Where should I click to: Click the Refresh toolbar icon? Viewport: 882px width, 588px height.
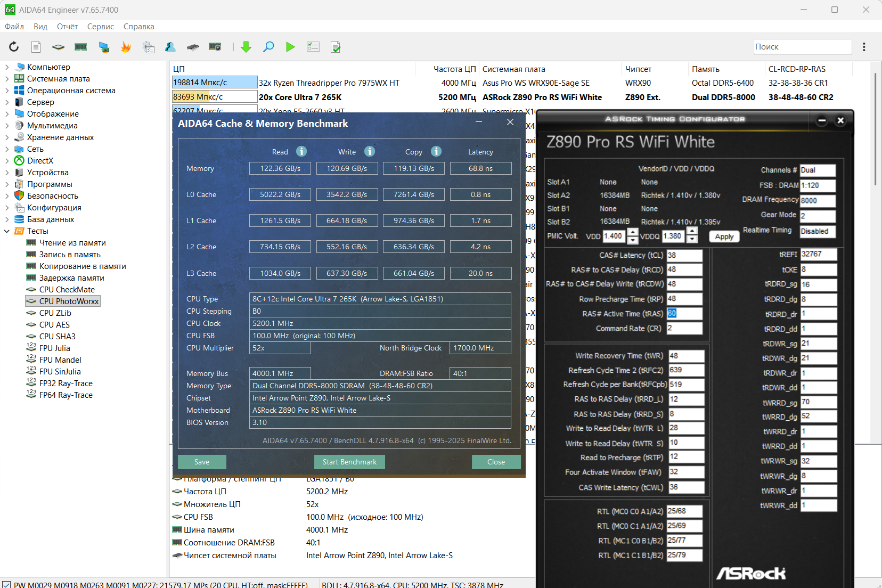(14, 47)
